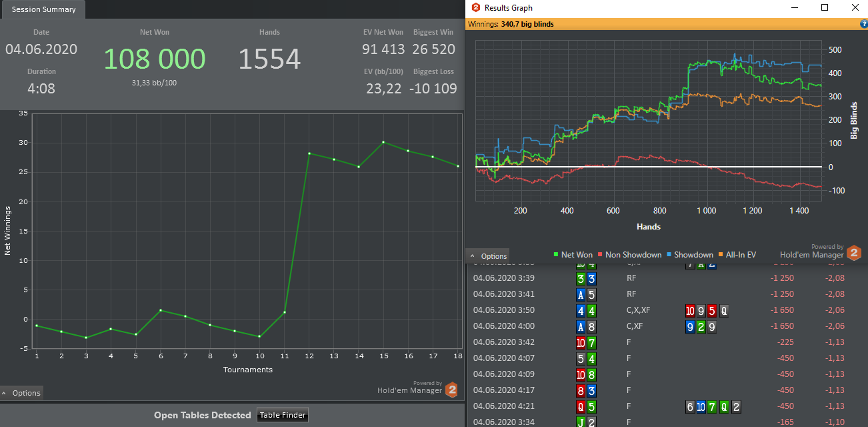Select the green 7 card in the 3:42 row
The width and height of the screenshot is (868, 427).
pos(591,342)
